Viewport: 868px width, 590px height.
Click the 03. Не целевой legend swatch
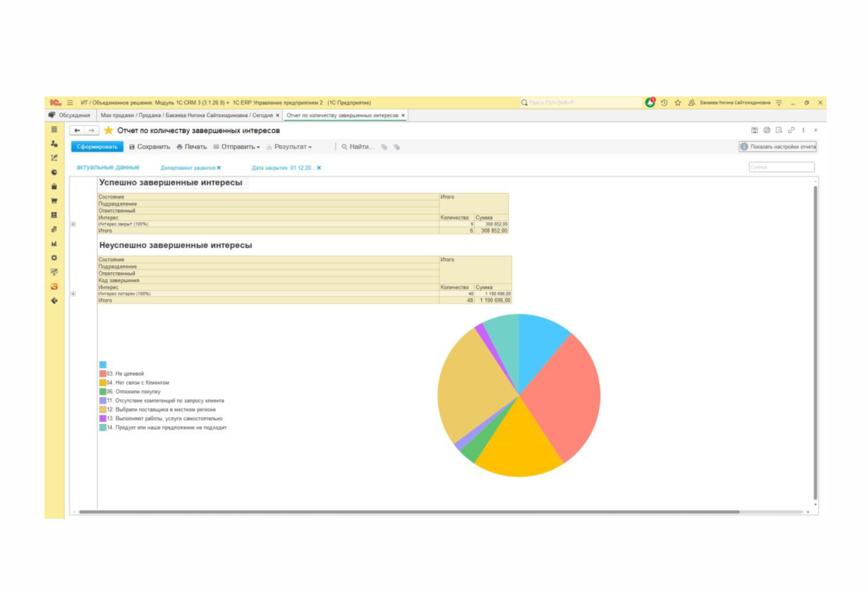(x=103, y=373)
